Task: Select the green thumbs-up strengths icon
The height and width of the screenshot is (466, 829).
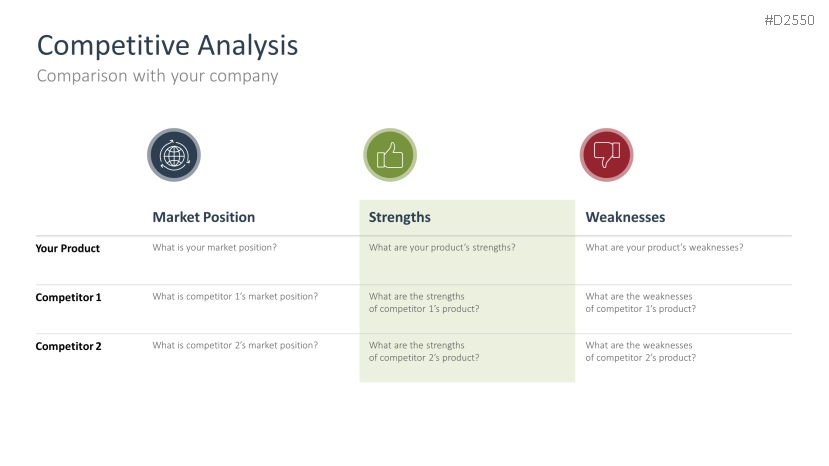Action: 390,155
